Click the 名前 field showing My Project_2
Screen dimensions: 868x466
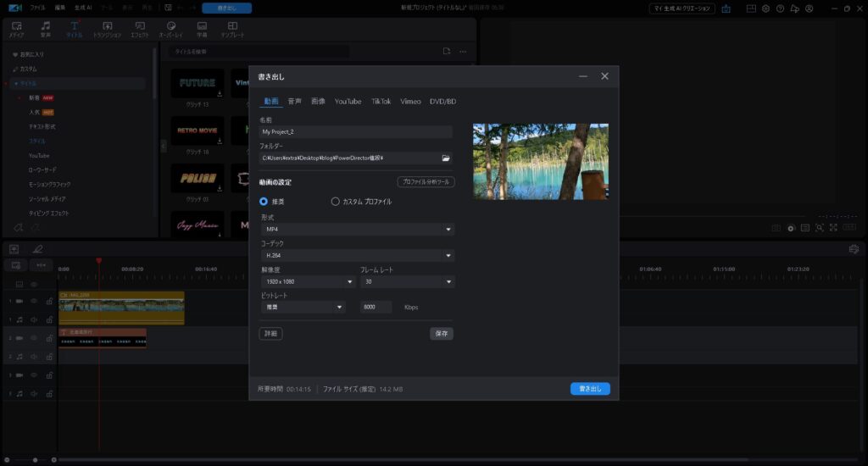tap(356, 132)
